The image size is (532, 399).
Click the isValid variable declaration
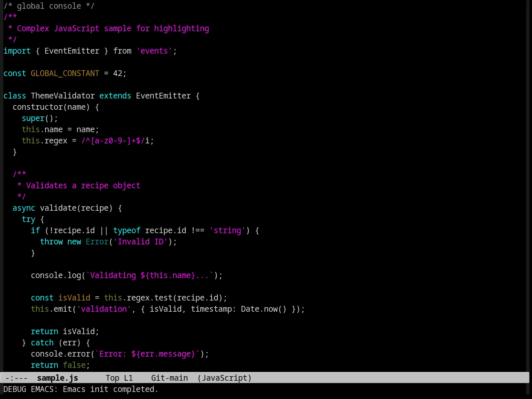tap(74, 298)
